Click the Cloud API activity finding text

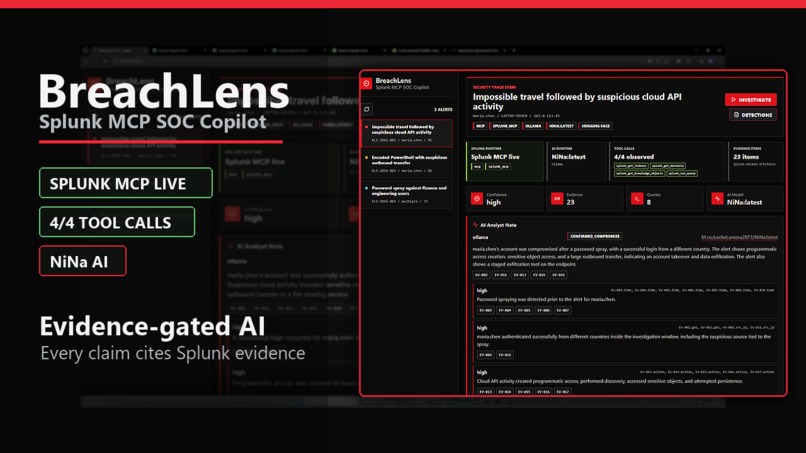[610, 381]
